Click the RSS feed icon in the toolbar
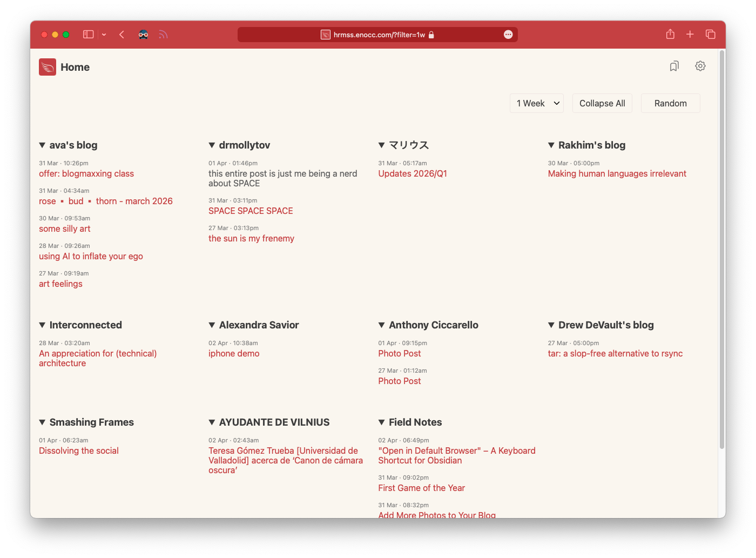 [x=163, y=34]
